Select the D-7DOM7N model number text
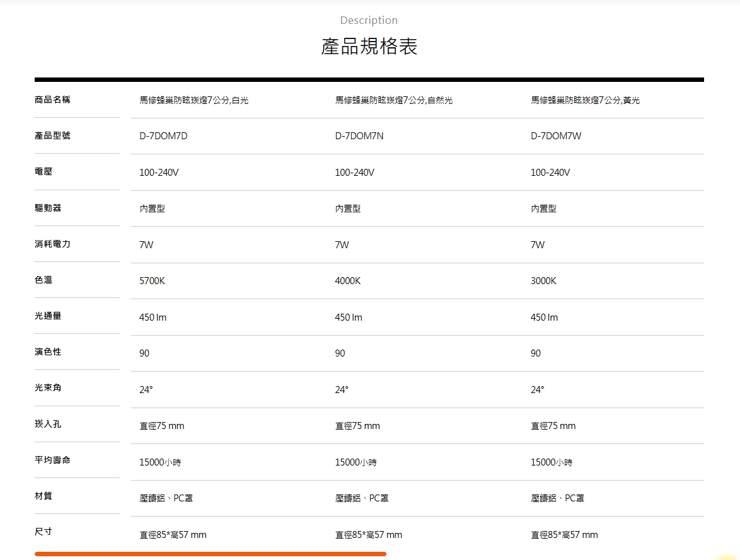This screenshot has height=560, width=740. [359, 136]
